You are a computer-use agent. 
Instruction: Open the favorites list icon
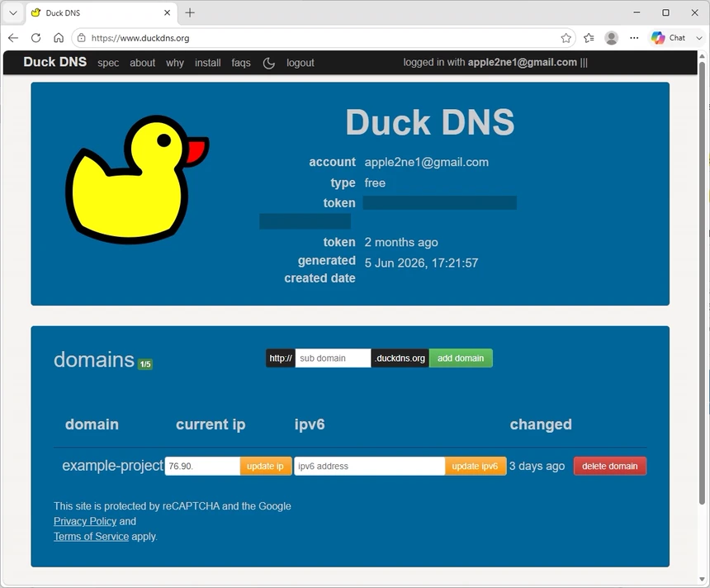tap(589, 38)
